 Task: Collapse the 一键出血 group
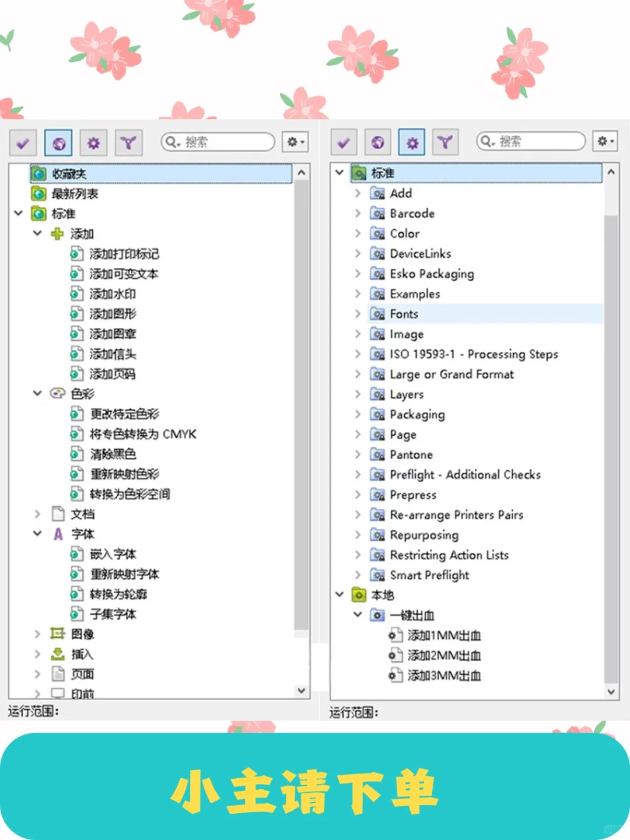[x=358, y=615]
